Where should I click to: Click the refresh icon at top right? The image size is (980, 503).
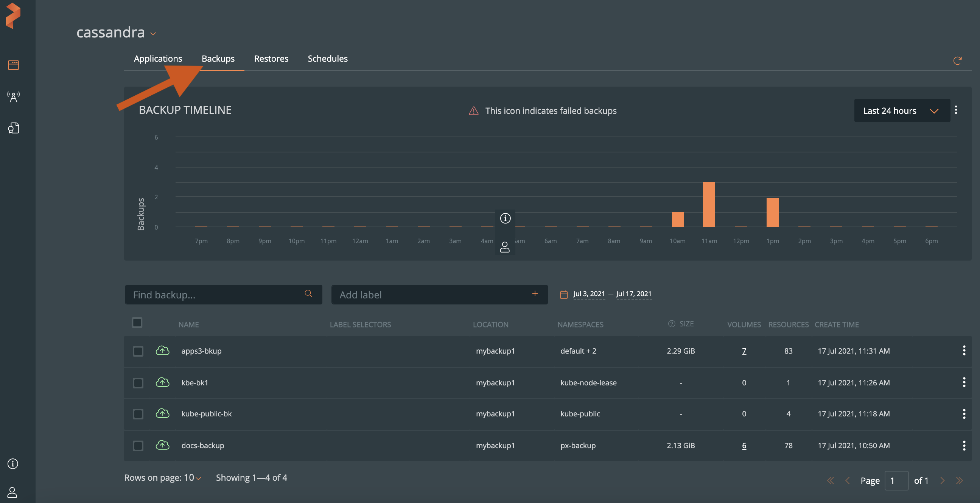tap(957, 61)
